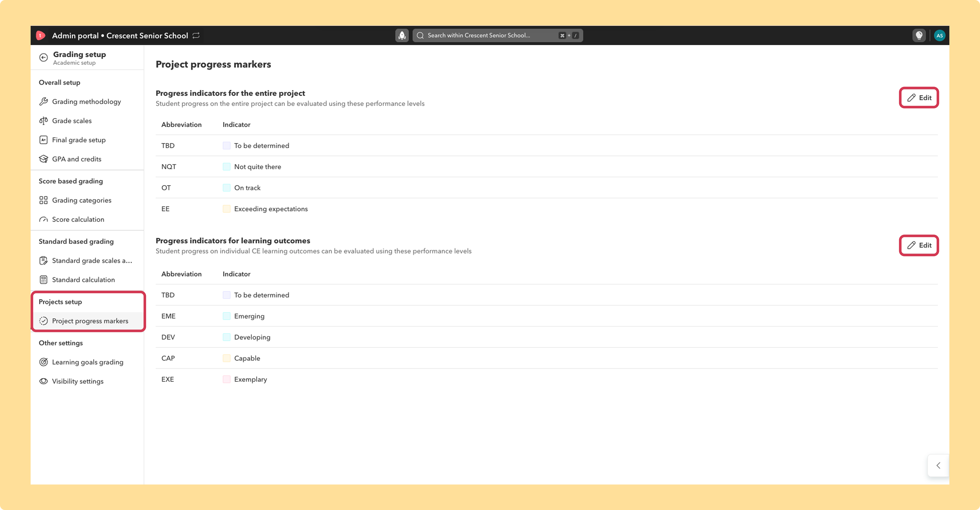Click the NQT abbreviation cell
Screen dimensions: 980x510
(x=169, y=167)
